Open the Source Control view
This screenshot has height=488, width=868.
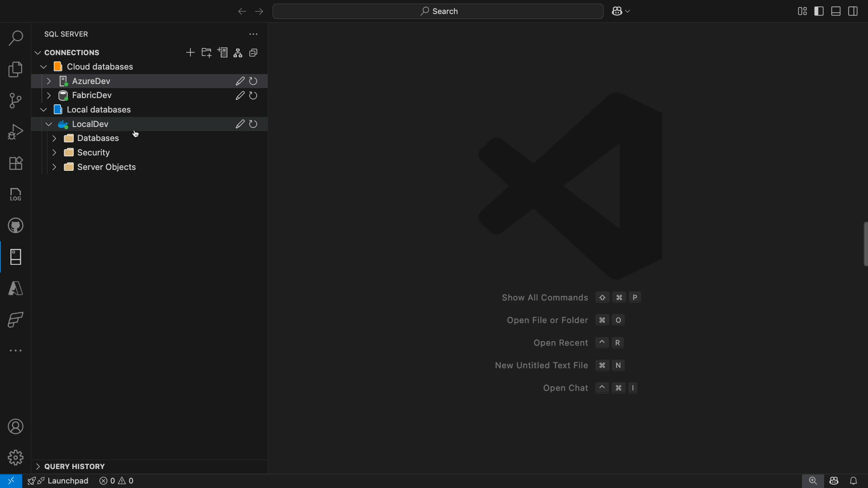coord(16,101)
